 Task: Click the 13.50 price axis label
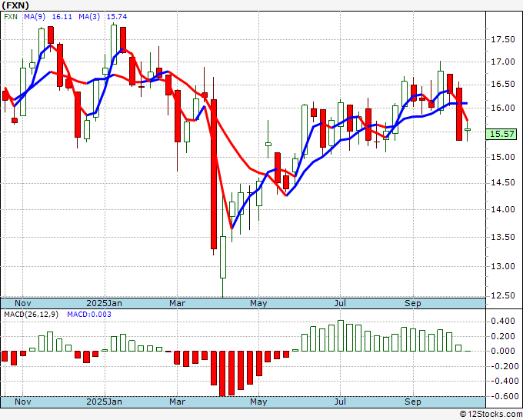coord(503,237)
